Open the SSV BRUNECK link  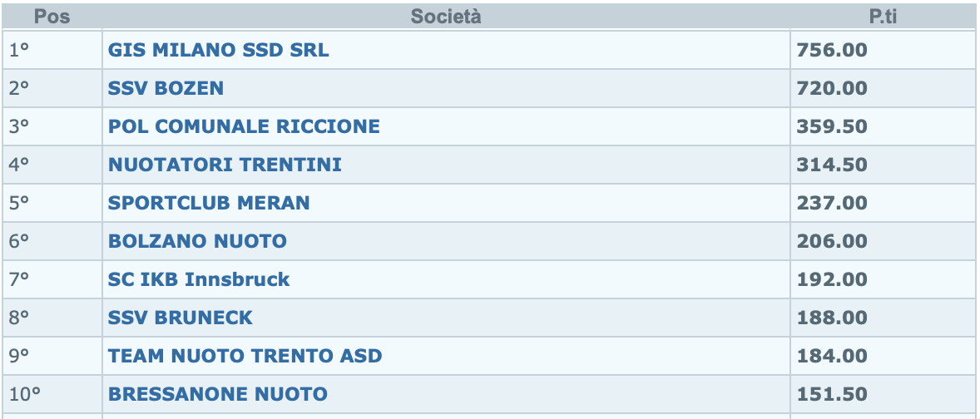click(x=181, y=318)
